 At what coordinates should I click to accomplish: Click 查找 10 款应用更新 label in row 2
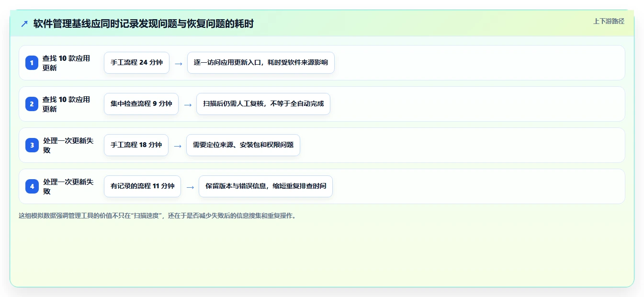click(67, 104)
